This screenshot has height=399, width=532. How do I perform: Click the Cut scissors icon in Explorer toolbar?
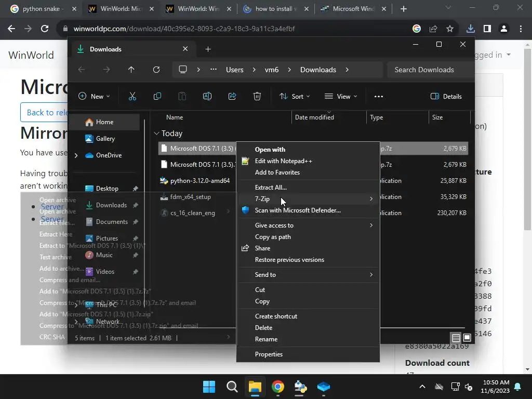[x=132, y=96]
